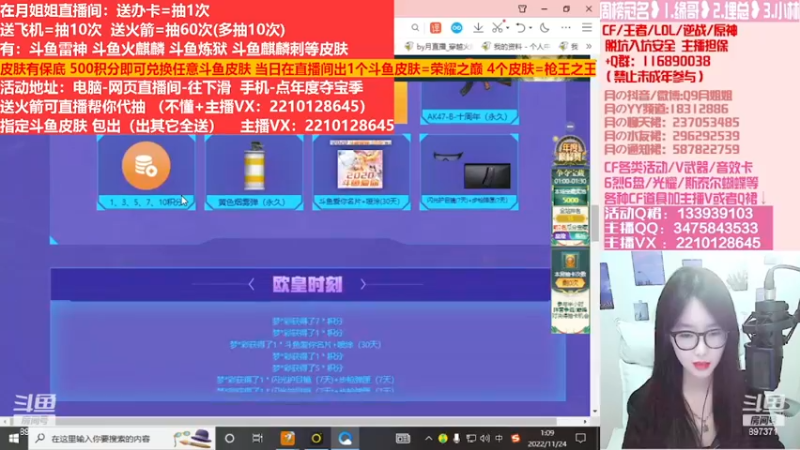Click the 5000 reward box in side widget

click(570, 197)
